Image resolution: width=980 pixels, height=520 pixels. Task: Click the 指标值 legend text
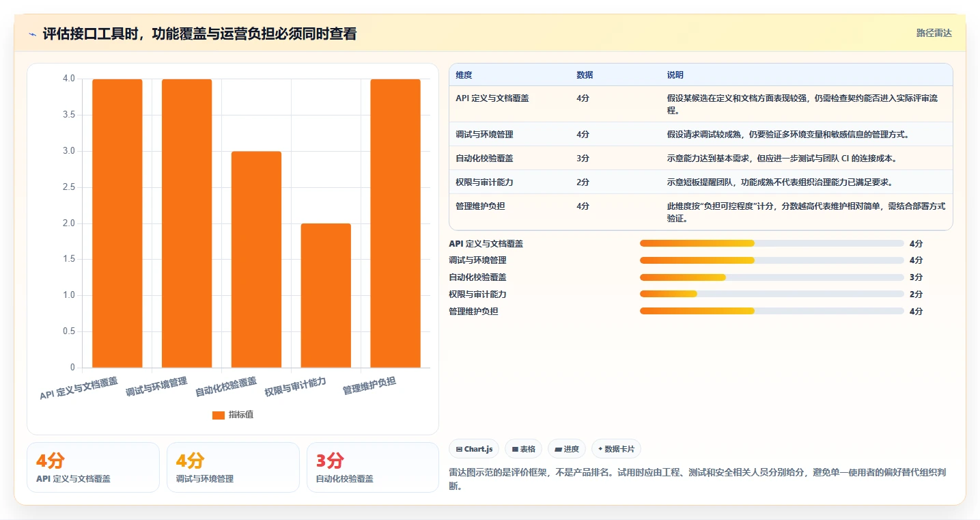(241, 415)
